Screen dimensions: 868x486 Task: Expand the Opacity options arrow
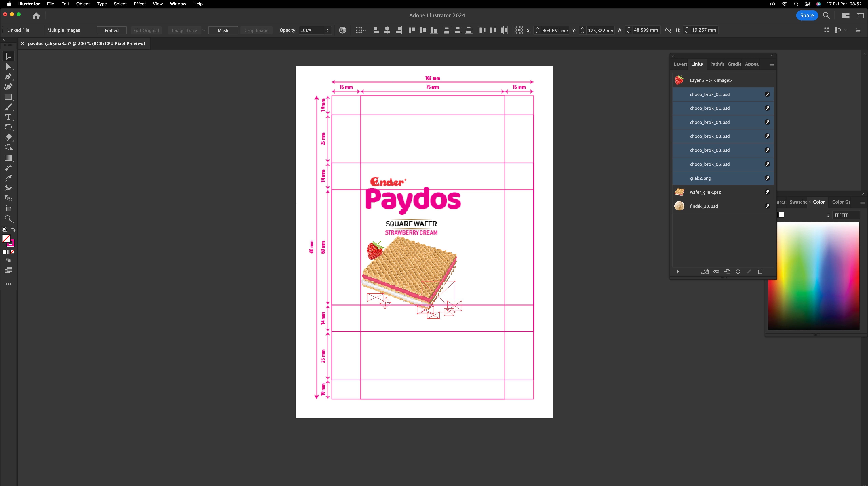(328, 30)
